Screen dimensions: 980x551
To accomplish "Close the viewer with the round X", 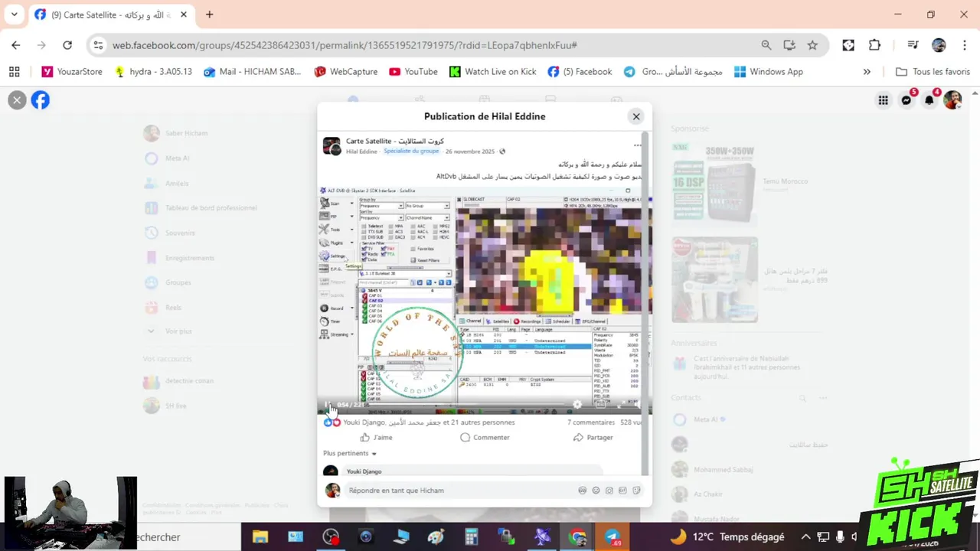I will [17, 100].
